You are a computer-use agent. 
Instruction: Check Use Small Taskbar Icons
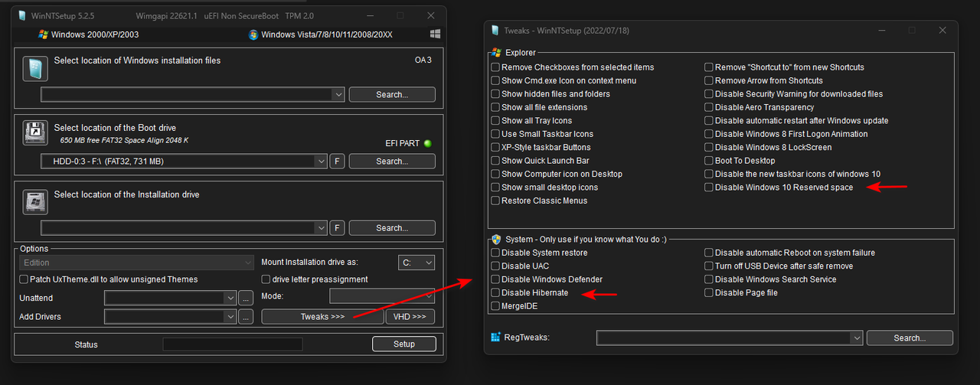point(495,134)
